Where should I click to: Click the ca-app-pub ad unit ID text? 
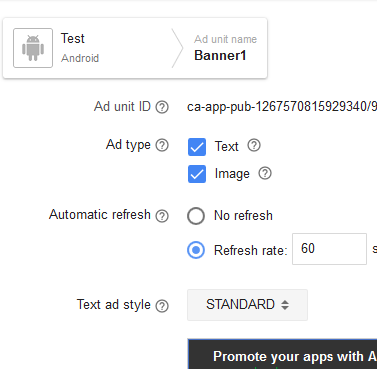[x=282, y=107]
